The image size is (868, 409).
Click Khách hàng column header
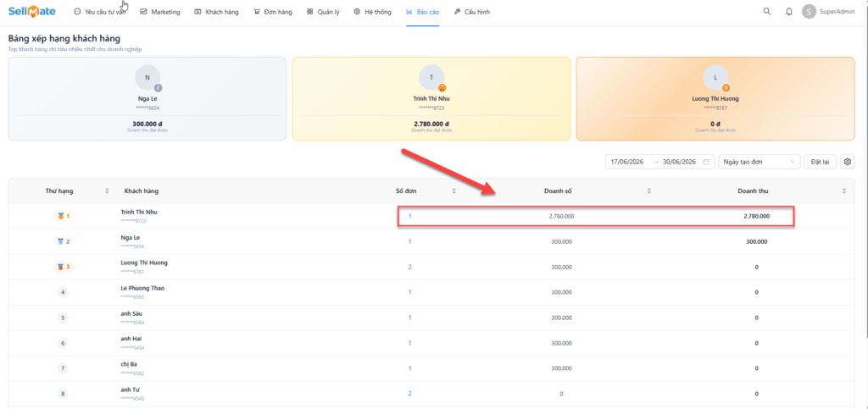[142, 191]
